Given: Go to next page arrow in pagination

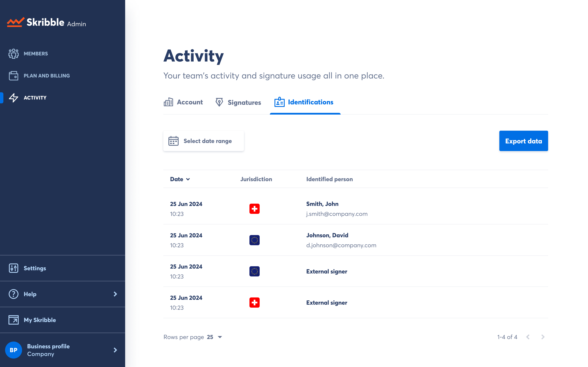Looking at the screenshot, I should [x=543, y=337].
